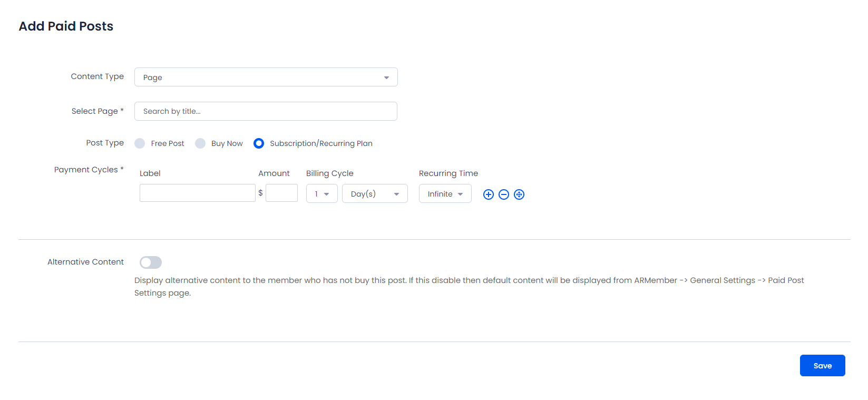The height and width of the screenshot is (400, 868).
Task: Open the billing cycle number dropdown
Action: [x=322, y=193]
